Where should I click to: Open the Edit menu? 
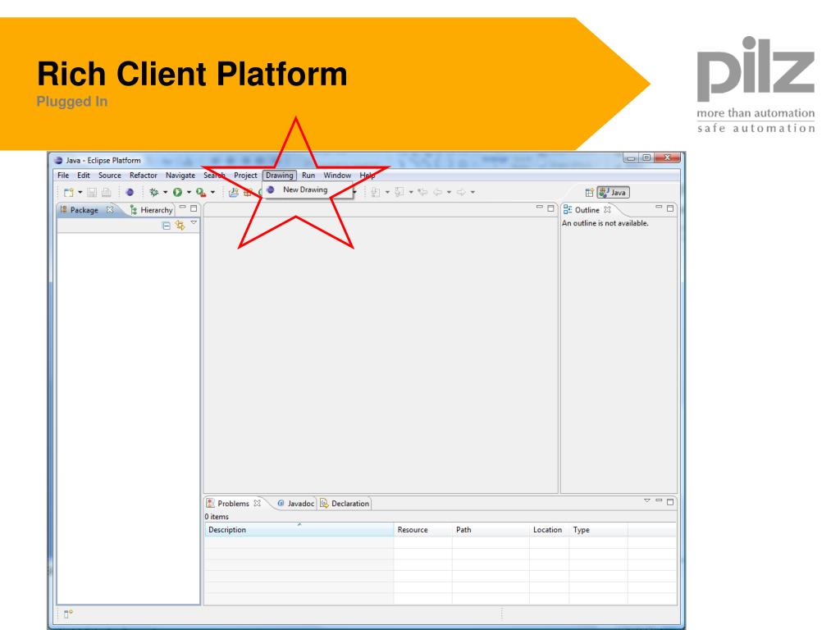[84, 176]
